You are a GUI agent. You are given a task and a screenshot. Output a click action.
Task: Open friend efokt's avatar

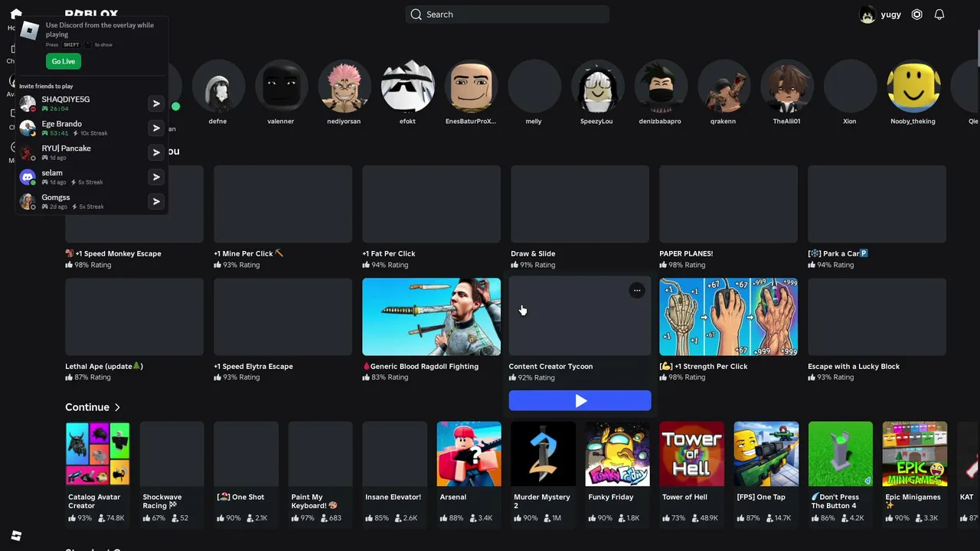407,86
